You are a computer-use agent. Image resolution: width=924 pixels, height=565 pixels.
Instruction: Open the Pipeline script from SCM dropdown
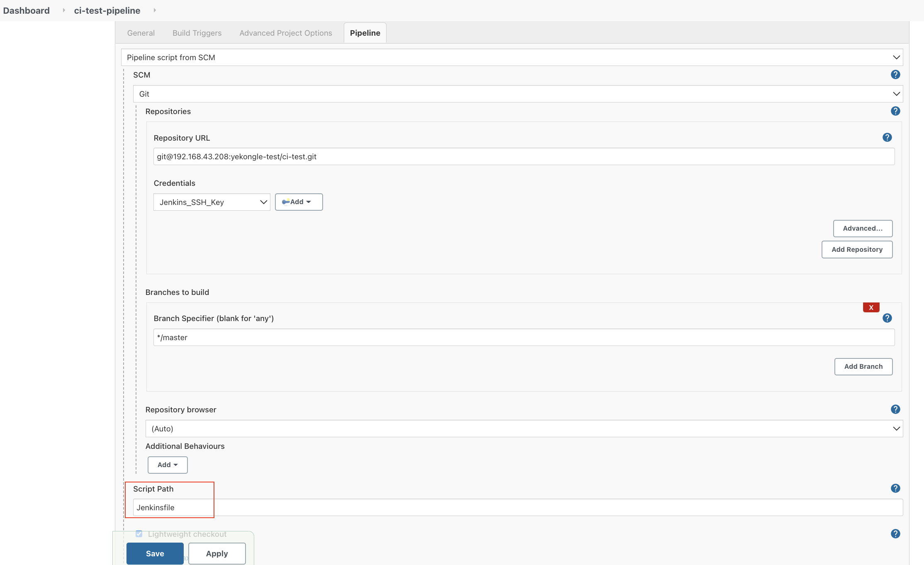(512, 57)
